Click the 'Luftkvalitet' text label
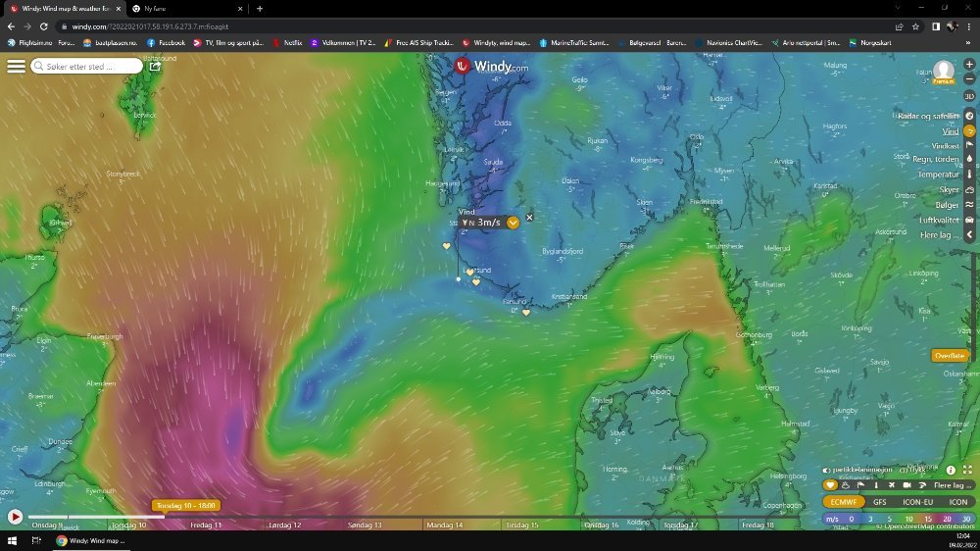Image resolution: width=980 pixels, height=551 pixels. pyautogui.click(x=939, y=220)
